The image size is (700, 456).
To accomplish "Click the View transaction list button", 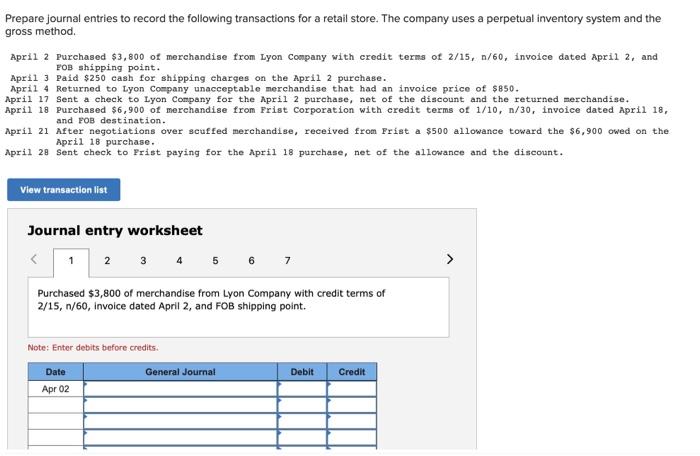I will point(63,190).
